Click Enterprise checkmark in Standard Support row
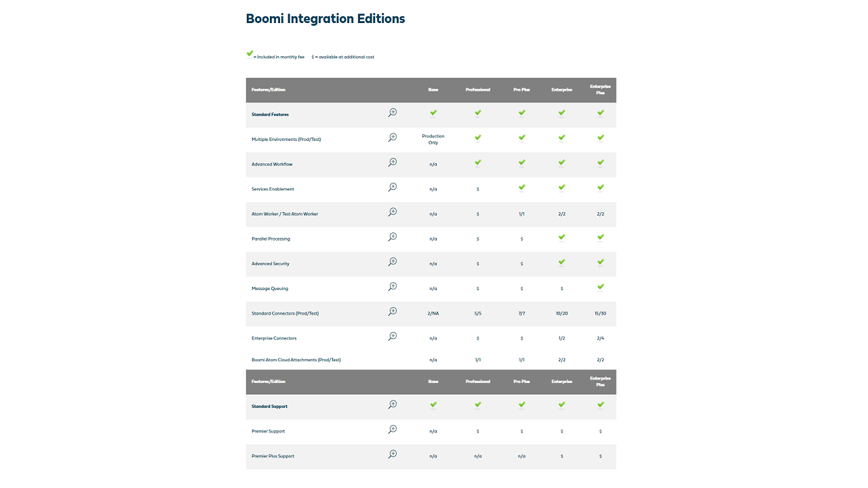Viewport: 868px width, 488px height. [x=561, y=405]
